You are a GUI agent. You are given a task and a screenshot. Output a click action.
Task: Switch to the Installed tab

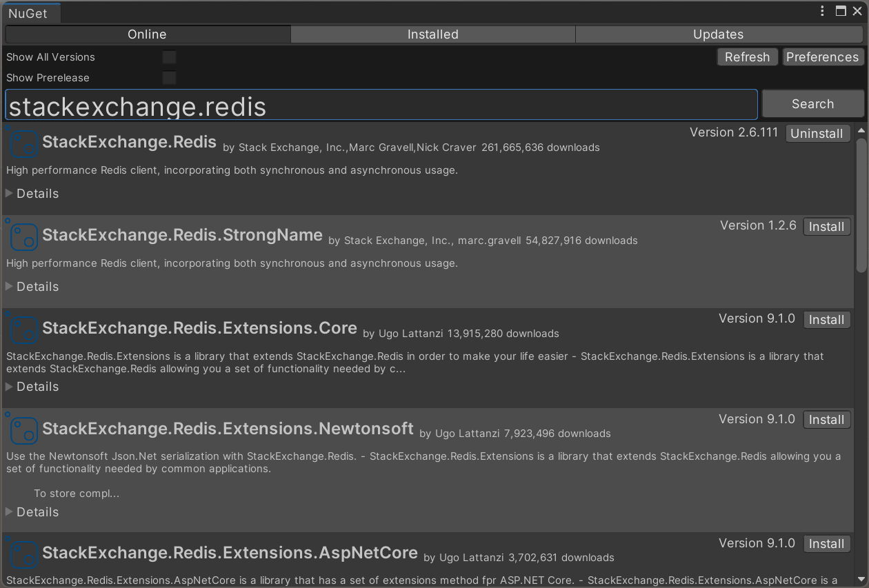(x=433, y=34)
